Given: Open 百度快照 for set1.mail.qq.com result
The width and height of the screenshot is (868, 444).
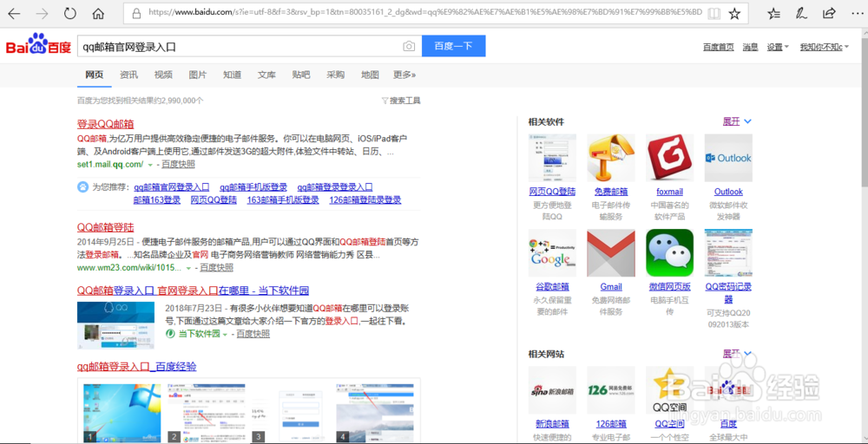Looking at the screenshot, I should coord(178,165).
